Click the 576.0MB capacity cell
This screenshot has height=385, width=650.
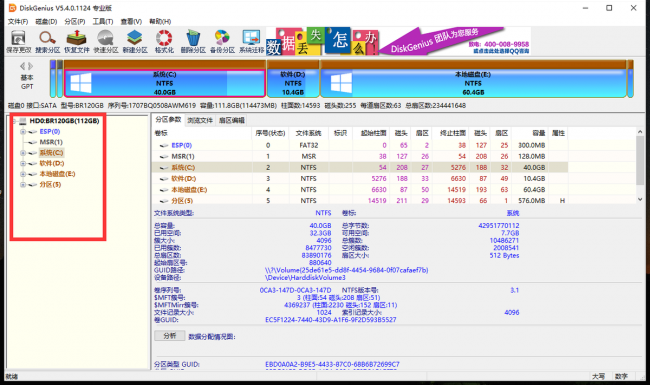point(531,201)
